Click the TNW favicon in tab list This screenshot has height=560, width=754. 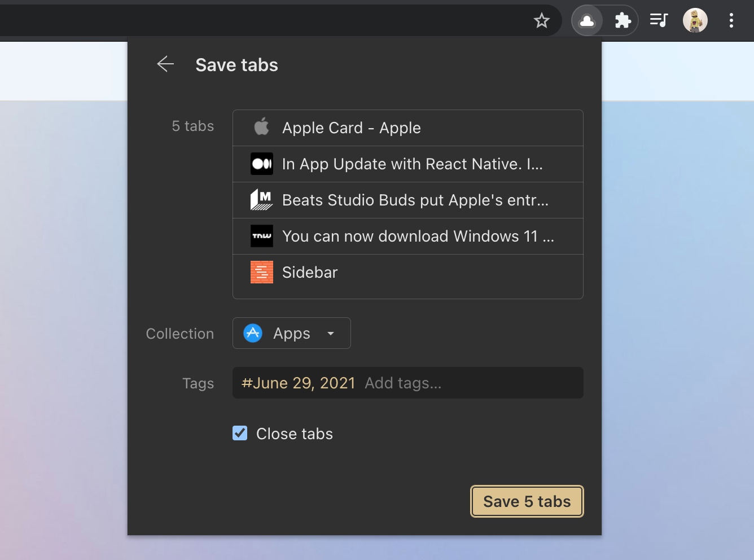click(x=261, y=236)
